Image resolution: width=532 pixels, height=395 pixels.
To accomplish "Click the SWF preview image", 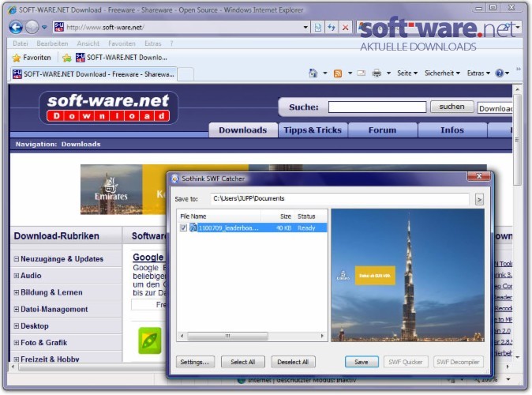I will coord(408,275).
